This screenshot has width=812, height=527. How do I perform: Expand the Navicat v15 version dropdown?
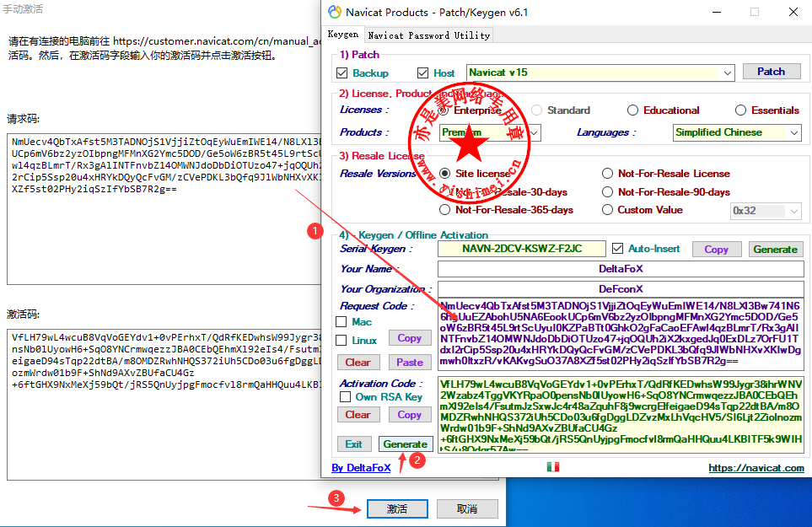[727, 73]
